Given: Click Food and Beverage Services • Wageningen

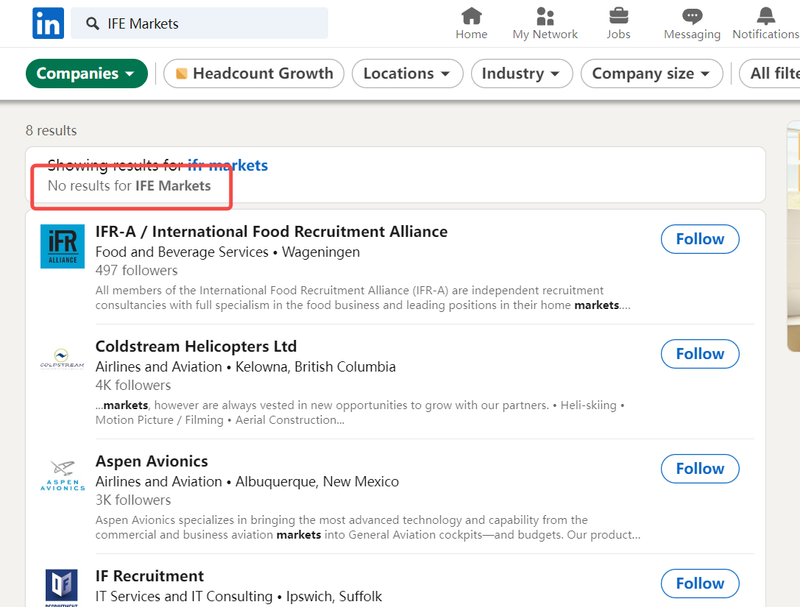Looking at the screenshot, I should pyautogui.click(x=228, y=252).
